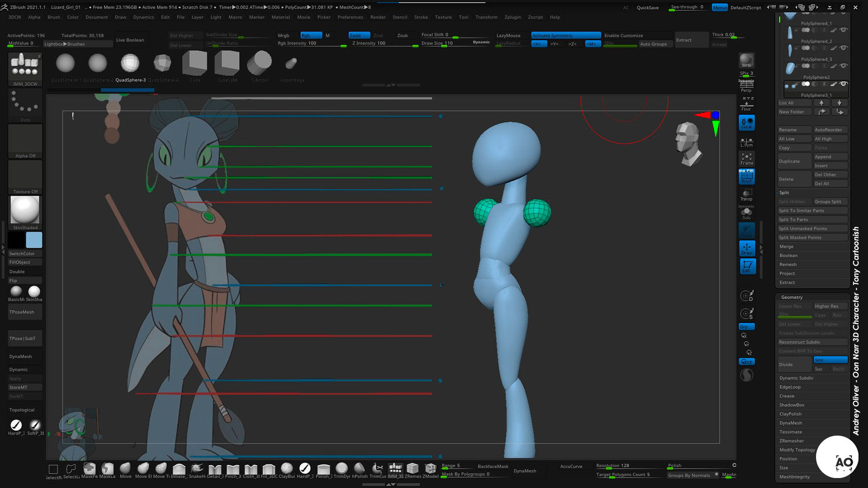Viewport: 868px width, 488px height.
Task: Toggle Persp perspective view
Action: coord(746,87)
